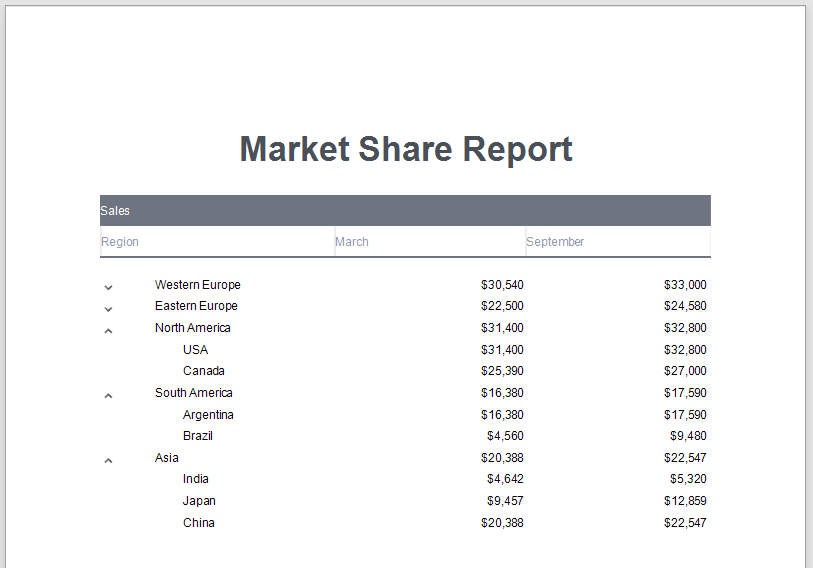This screenshot has height=568, width=813.
Task: Expand the Western Europe row
Action: 108,287
